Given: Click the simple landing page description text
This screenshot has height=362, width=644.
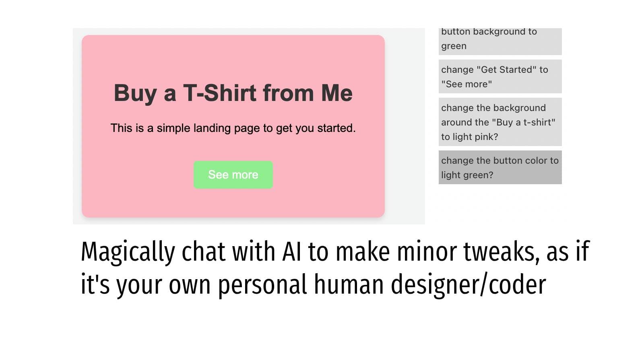Looking at the screenshot, I should pyautogui.click(x=233, y=128).
